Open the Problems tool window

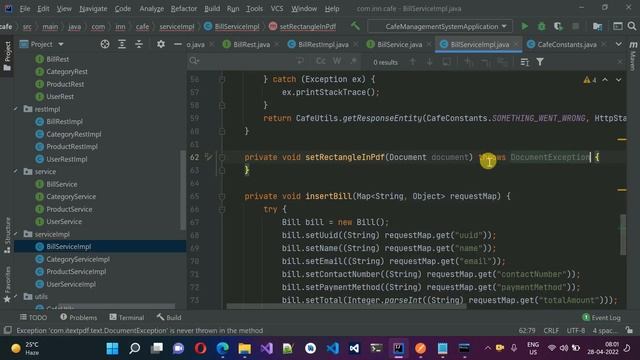pos(78,317)
